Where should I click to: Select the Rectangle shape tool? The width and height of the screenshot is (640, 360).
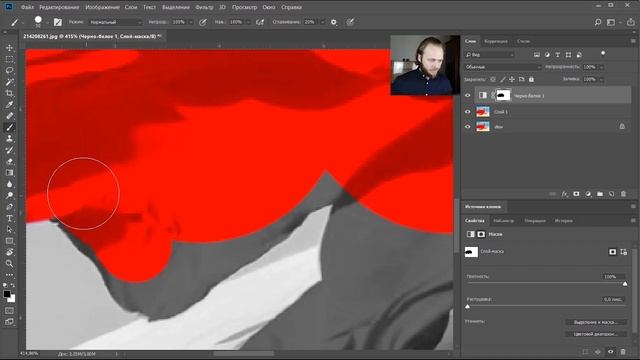click(9, 241)
